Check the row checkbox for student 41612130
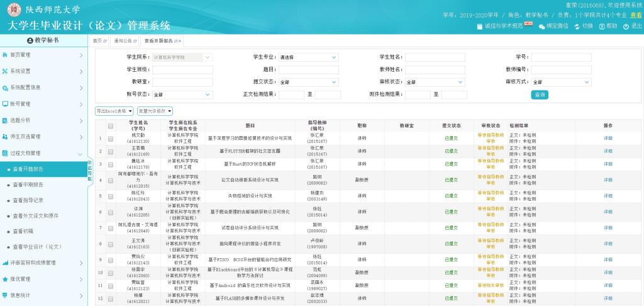The height and width of the screenshot is (306, 644). click(x=111, y=138)
